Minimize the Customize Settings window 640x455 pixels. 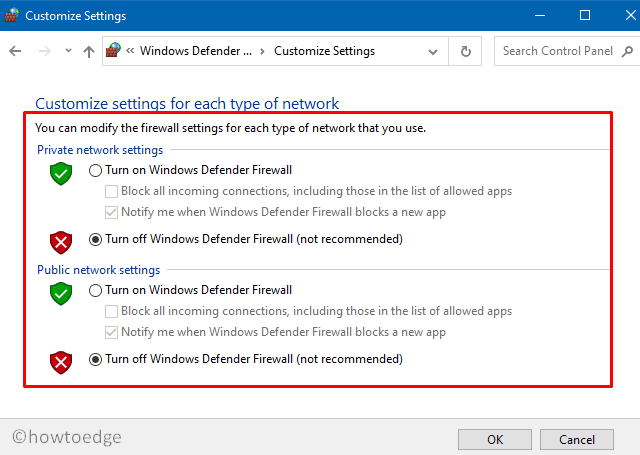tap(540, 16)
